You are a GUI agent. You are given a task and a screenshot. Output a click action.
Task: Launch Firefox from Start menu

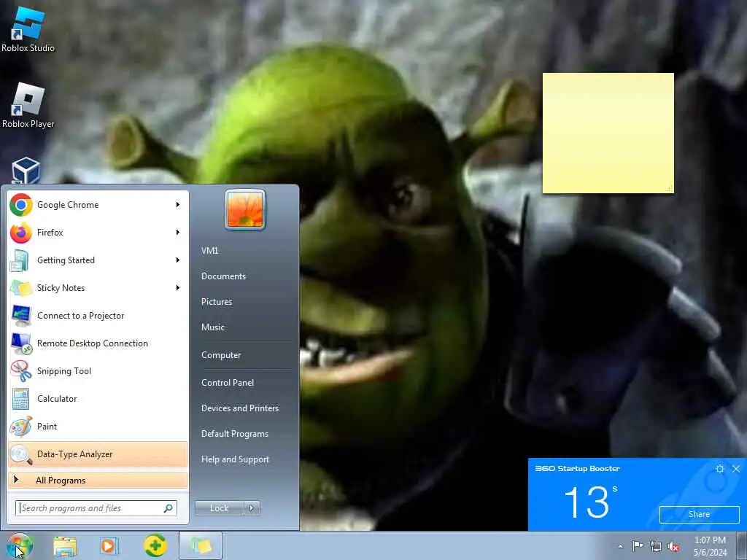[98, 233]
